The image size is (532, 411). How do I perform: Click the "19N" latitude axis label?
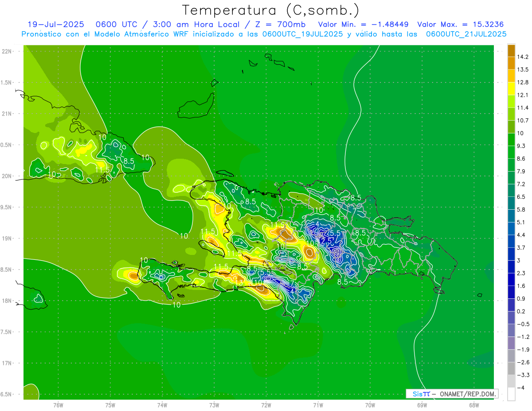(x=7, y=238)
